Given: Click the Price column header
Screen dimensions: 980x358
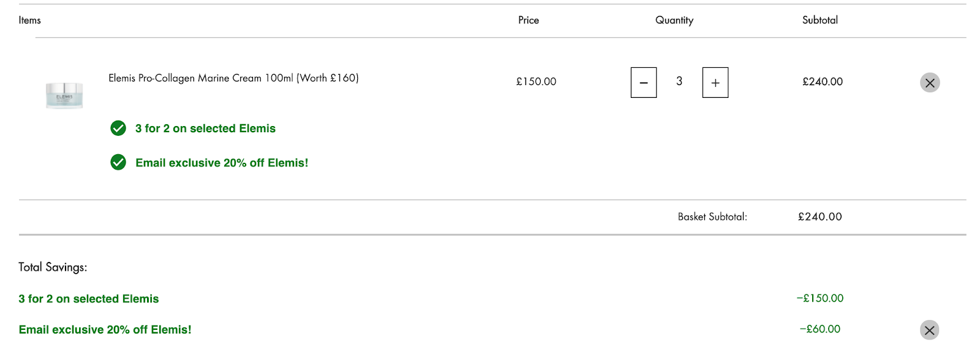Looking at the screenshot, I should click(529, 20).
